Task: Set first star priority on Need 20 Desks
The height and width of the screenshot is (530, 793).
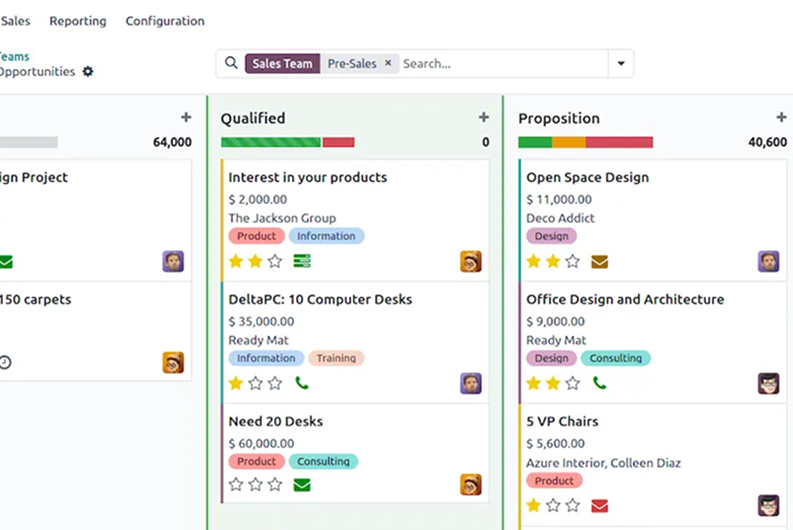Action: click(236, 485)
